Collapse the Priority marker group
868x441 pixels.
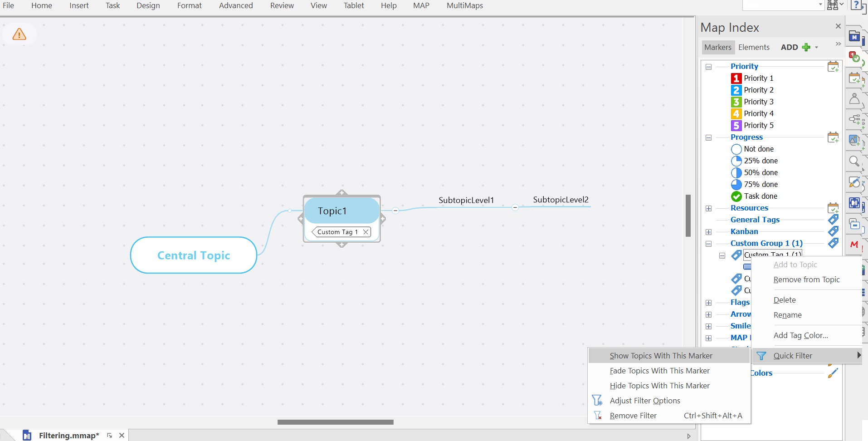point(708,67)
